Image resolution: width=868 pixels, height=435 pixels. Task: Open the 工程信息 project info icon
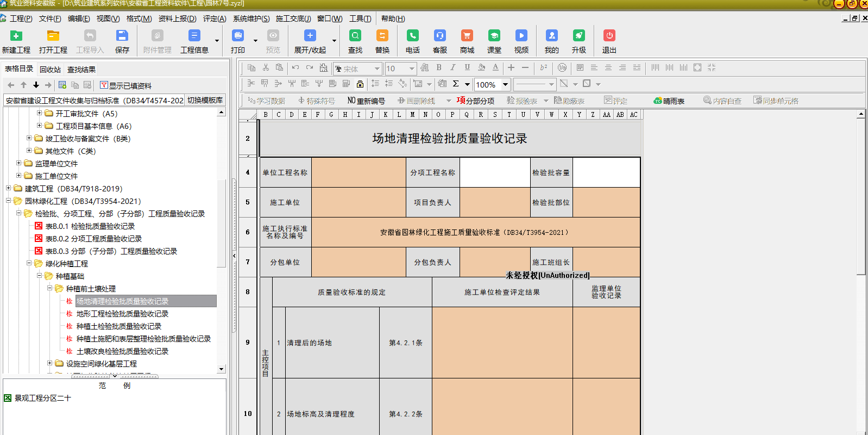coord(194,36)
